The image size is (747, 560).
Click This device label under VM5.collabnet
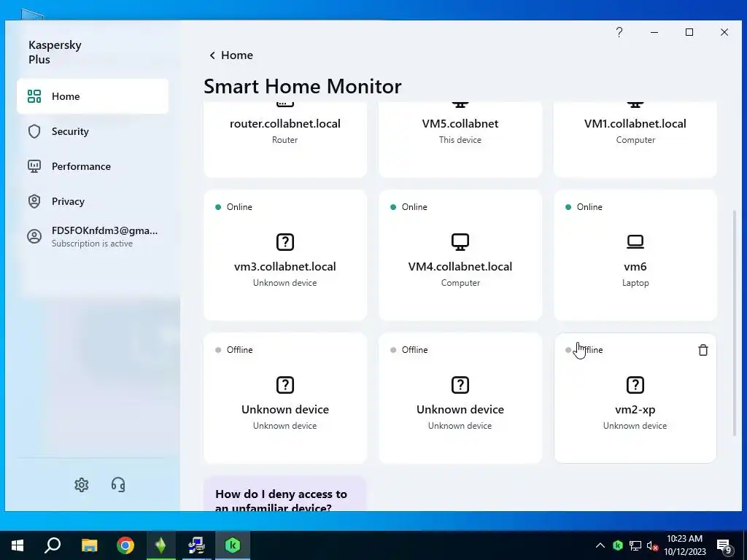point(460,140)
